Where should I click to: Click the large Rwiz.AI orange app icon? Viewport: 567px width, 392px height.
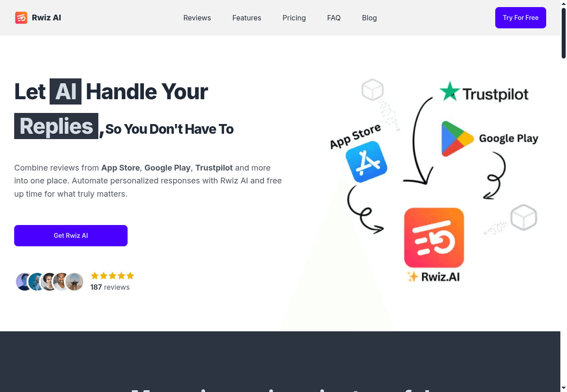(434, 238)
